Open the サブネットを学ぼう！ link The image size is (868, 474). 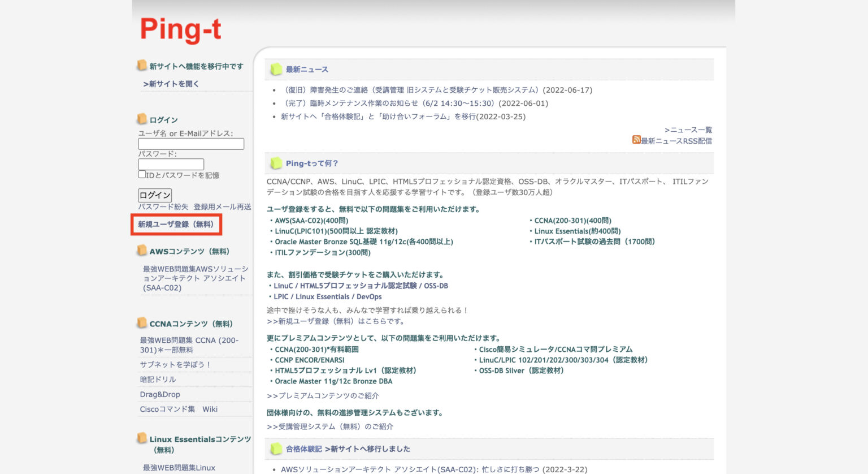click(x=175, y=364)
